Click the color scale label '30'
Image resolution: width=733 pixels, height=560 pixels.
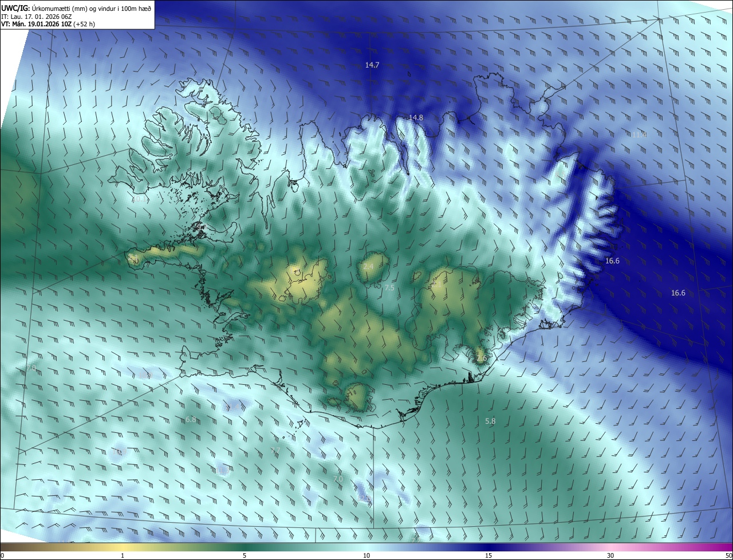[610, 555]
